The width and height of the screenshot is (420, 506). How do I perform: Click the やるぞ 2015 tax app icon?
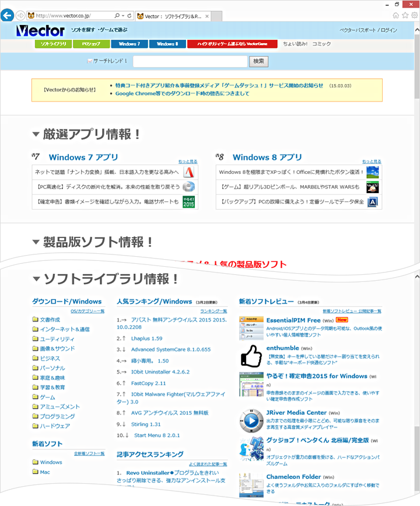[x=189, y=202]
